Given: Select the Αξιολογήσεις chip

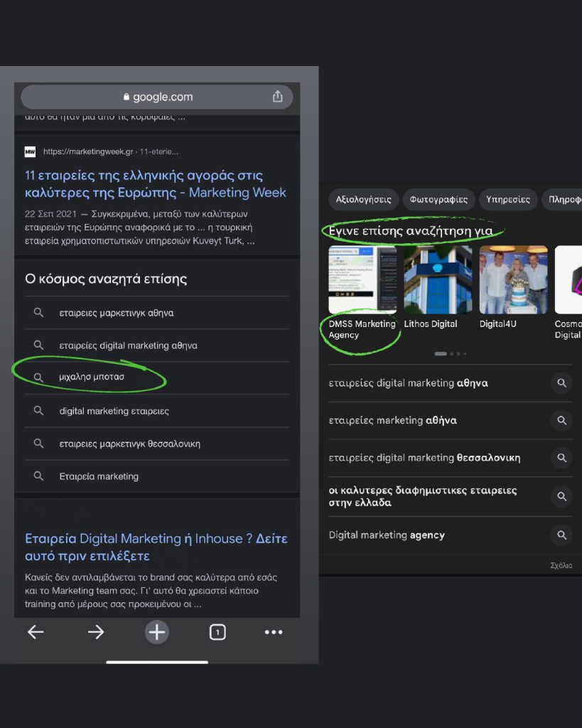Looking at the screenshot, I should 363,199.
